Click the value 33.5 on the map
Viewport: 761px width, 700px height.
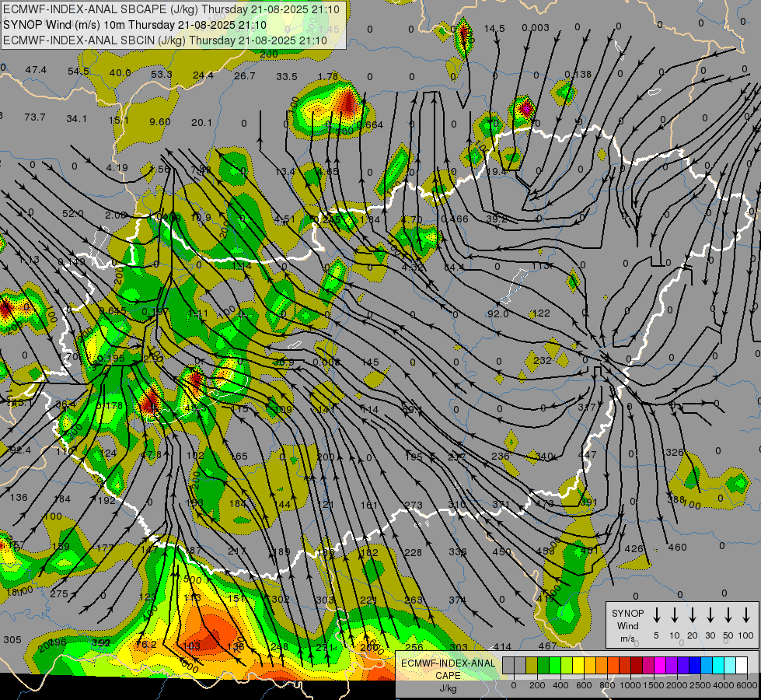[x=286, y=77]
